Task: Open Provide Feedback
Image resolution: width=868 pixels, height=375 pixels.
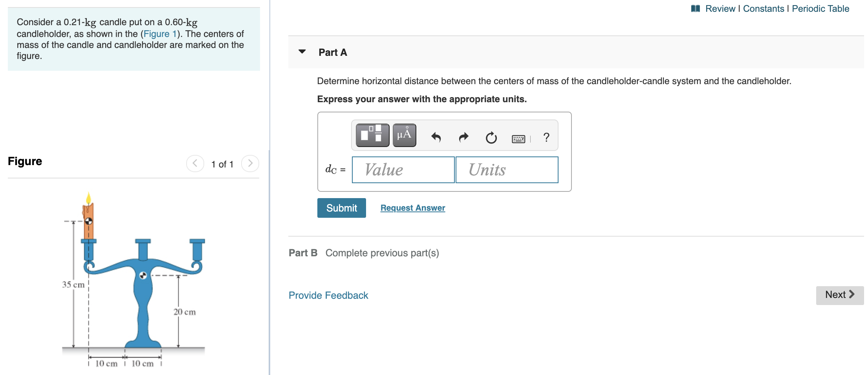Action: point(328,295)
